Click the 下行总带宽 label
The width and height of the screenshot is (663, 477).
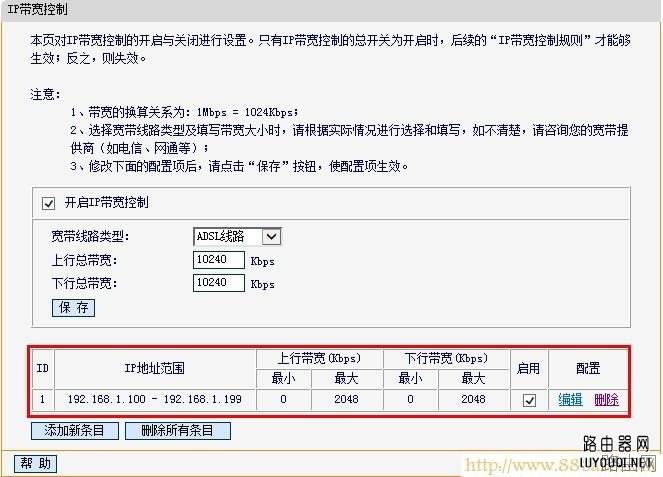coord(84,283)
